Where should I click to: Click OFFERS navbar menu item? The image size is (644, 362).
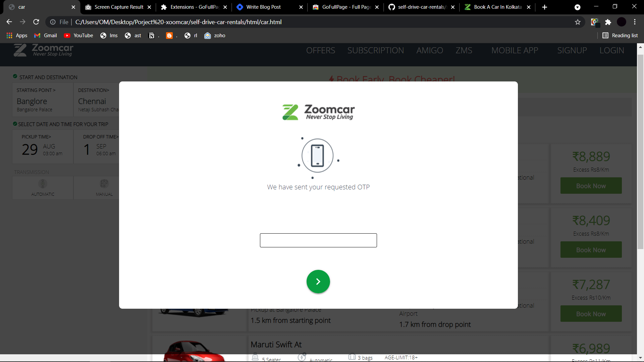pos(321,50)
